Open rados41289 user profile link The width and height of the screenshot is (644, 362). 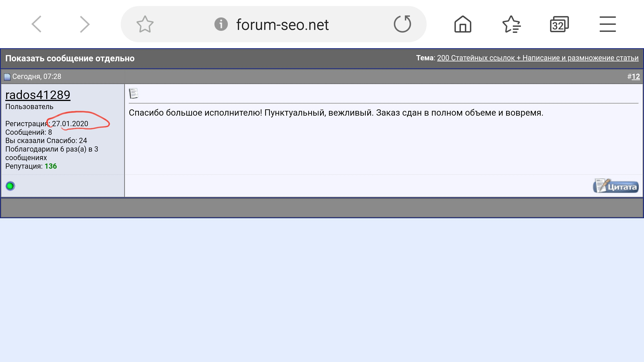point(38,95)
